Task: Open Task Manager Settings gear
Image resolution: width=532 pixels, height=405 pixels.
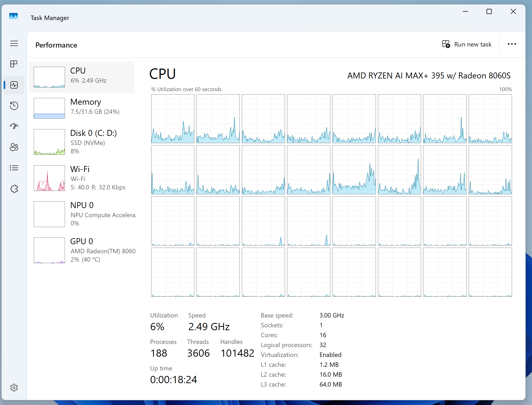Action: (x=14, y=388)
